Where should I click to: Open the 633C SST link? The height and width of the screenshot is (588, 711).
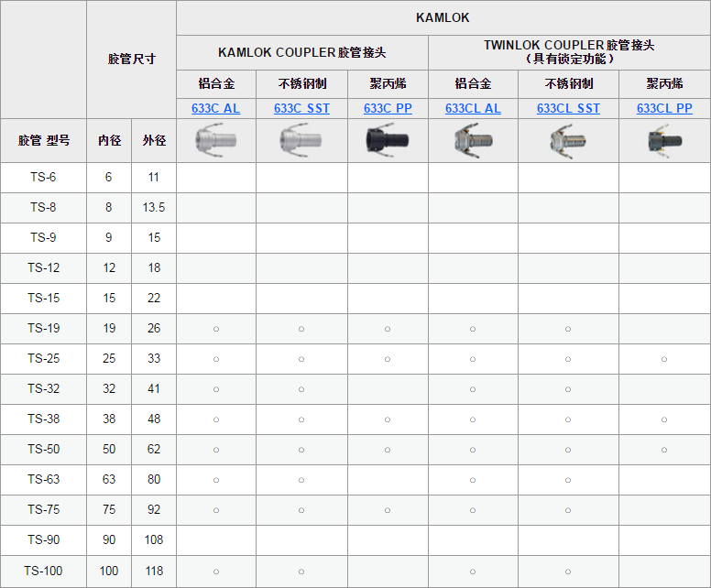tap(301, 108)
